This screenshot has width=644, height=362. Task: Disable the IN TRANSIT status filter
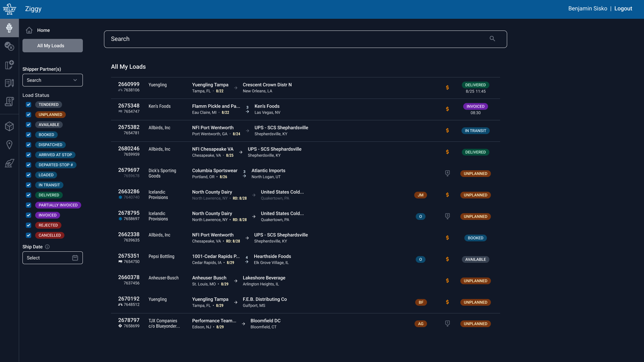click(x=29, y=185)
